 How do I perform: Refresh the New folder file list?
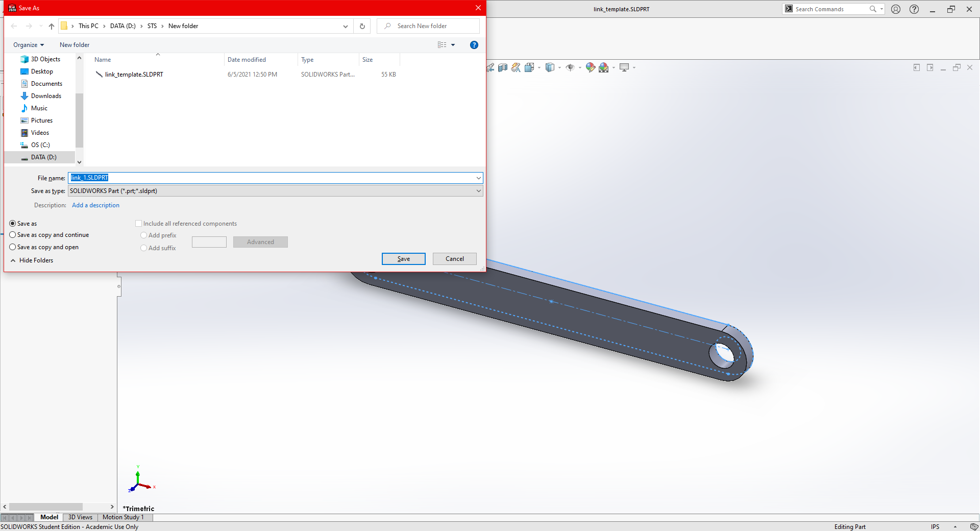pyautogui.click(x=362, y=26)
